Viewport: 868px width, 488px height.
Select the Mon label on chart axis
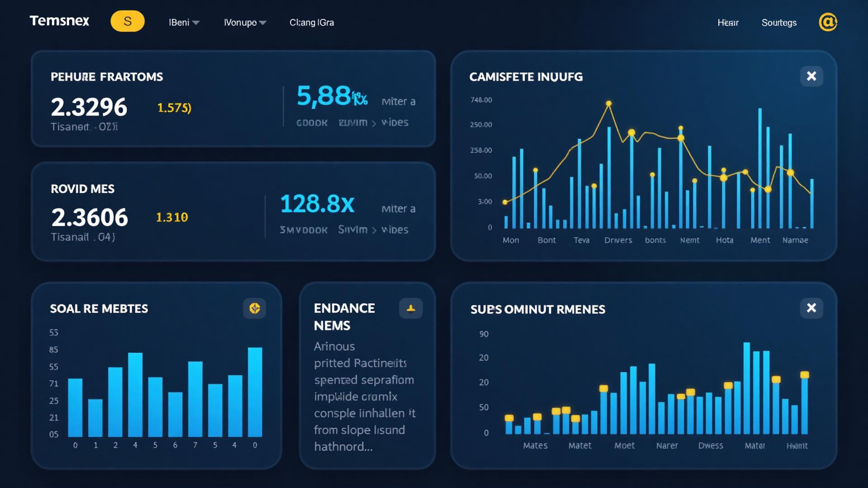(510, 240)
